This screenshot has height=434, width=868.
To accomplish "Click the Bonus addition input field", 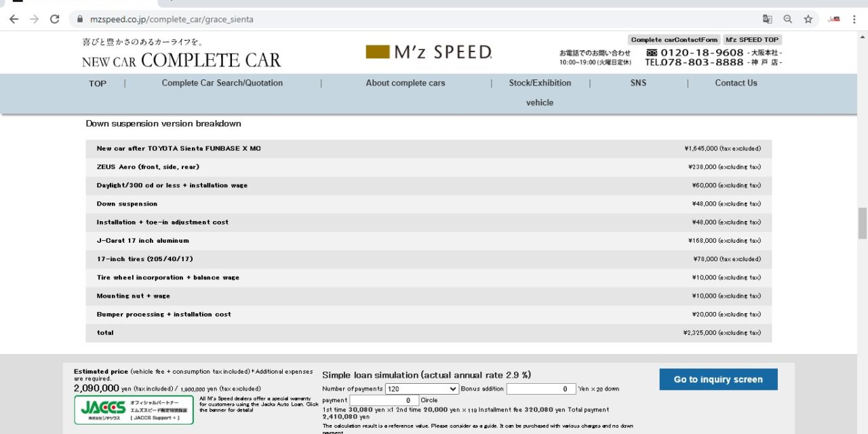I will [540, 389].
